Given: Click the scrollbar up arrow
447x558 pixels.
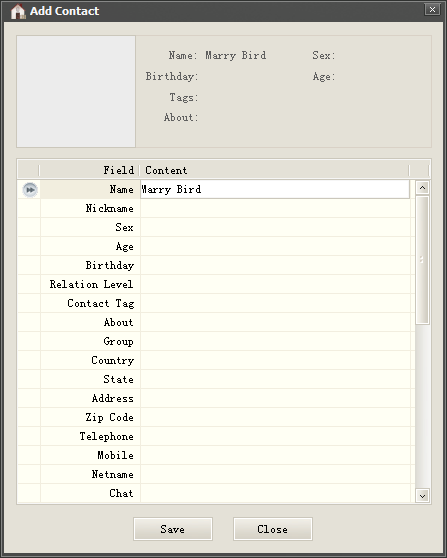Looking at the screenshot, I should pos(422,188).
